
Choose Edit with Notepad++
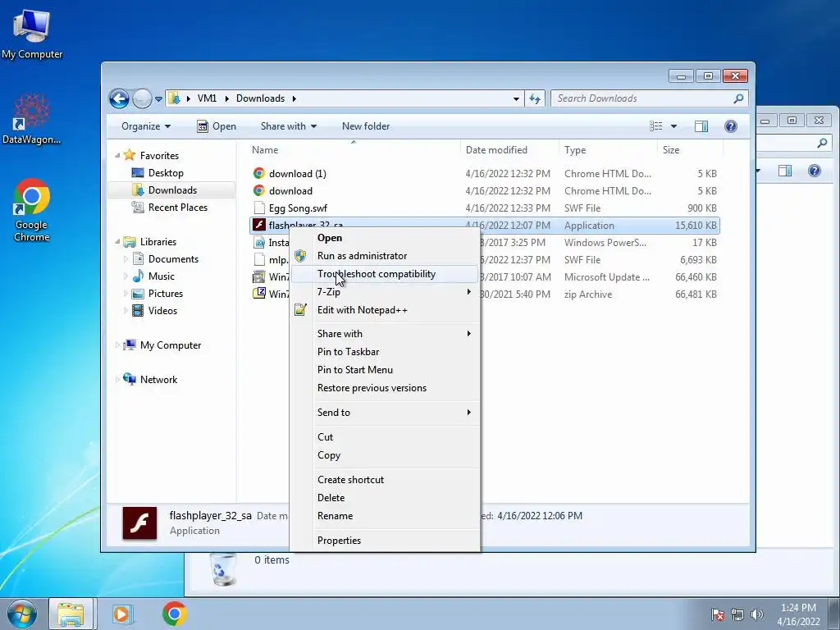tap(385, 310)
